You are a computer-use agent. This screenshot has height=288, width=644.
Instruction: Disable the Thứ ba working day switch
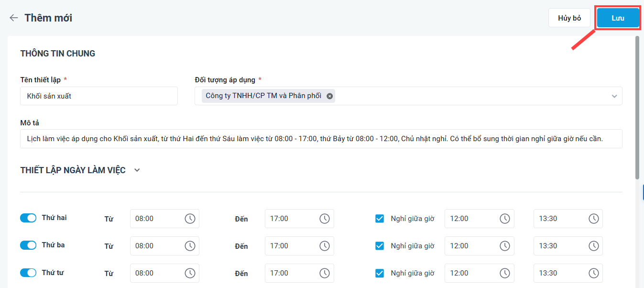coord(28,245)
